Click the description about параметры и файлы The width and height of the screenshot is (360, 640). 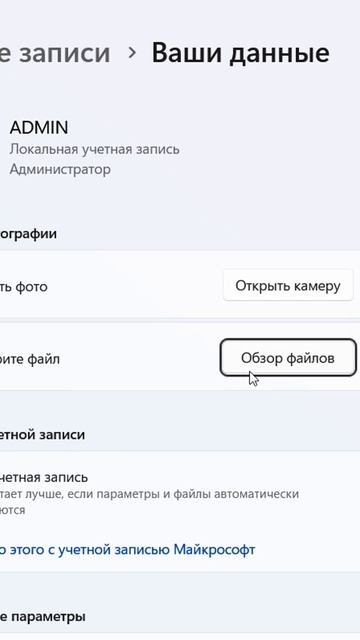pos(149,494)
